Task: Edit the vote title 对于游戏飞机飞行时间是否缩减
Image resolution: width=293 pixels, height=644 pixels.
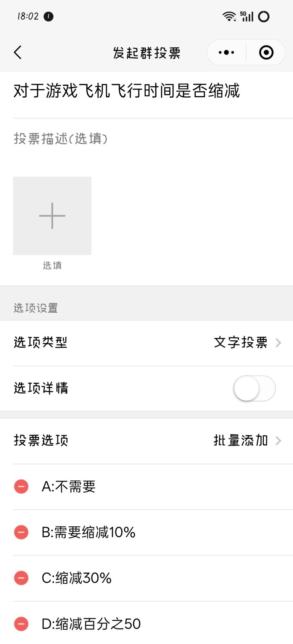Action: coord(127,91)
